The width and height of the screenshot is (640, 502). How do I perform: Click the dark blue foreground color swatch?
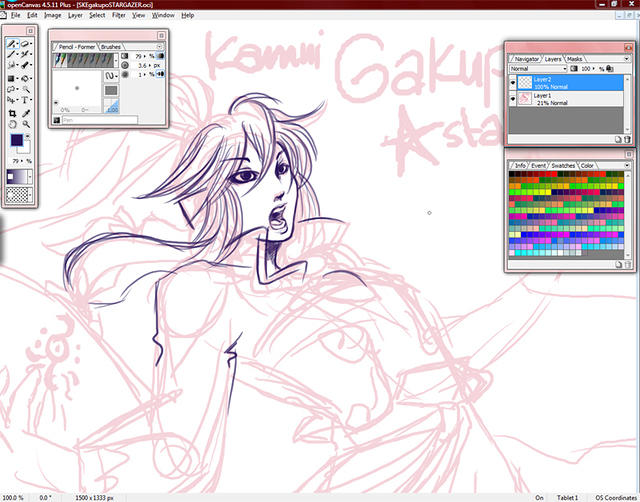point(17,140)
